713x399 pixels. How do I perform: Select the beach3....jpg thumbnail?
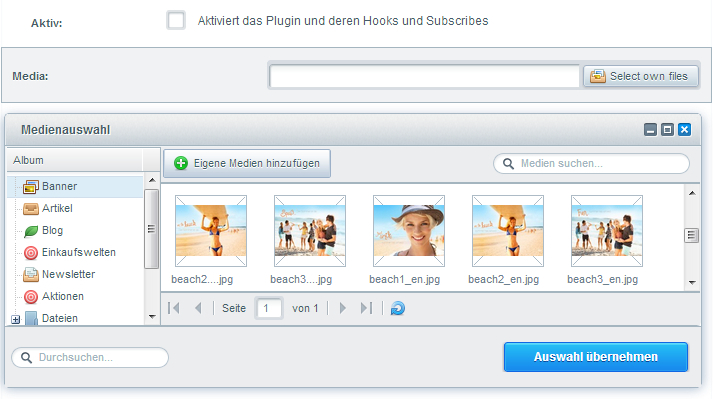tap(310, 231)
